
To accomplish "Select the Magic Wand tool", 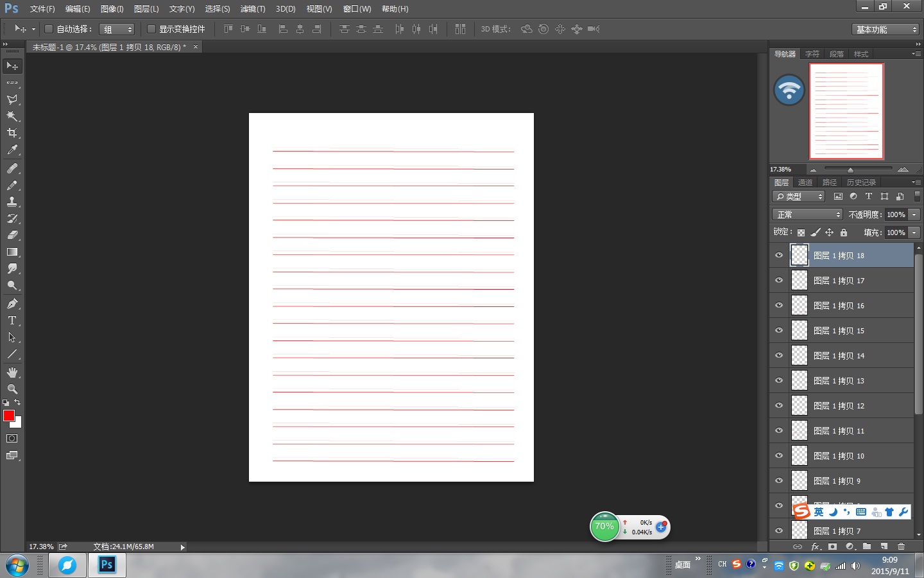I will (x=12, y=116).
